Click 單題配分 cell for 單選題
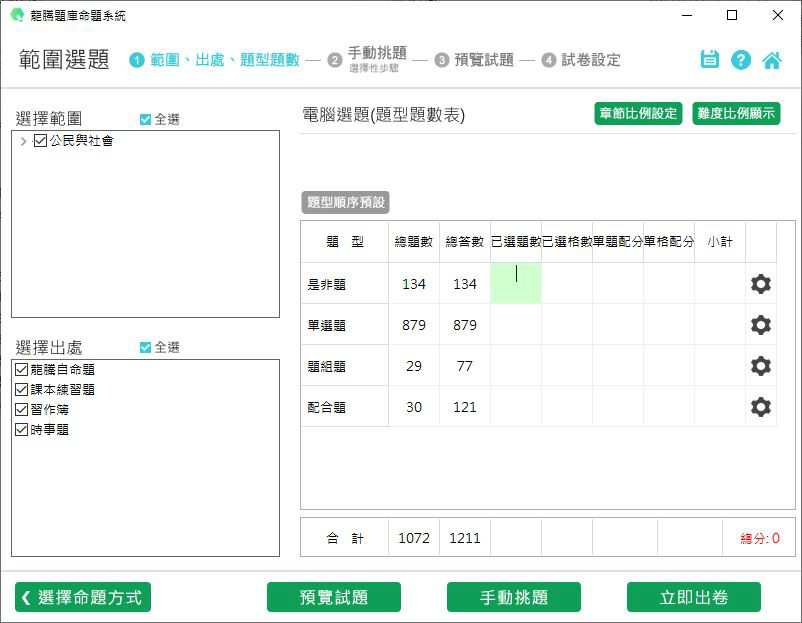The image size is (802, 623). click(x=618, y=325)
